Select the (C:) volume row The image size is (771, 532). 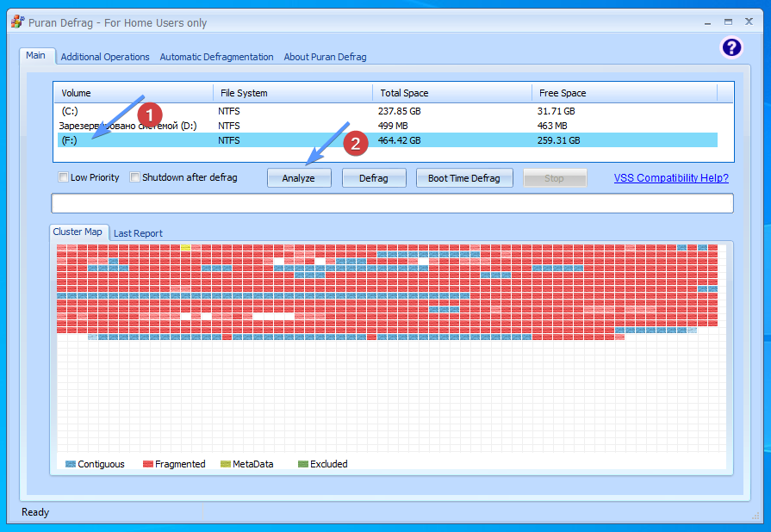point(71,111)
